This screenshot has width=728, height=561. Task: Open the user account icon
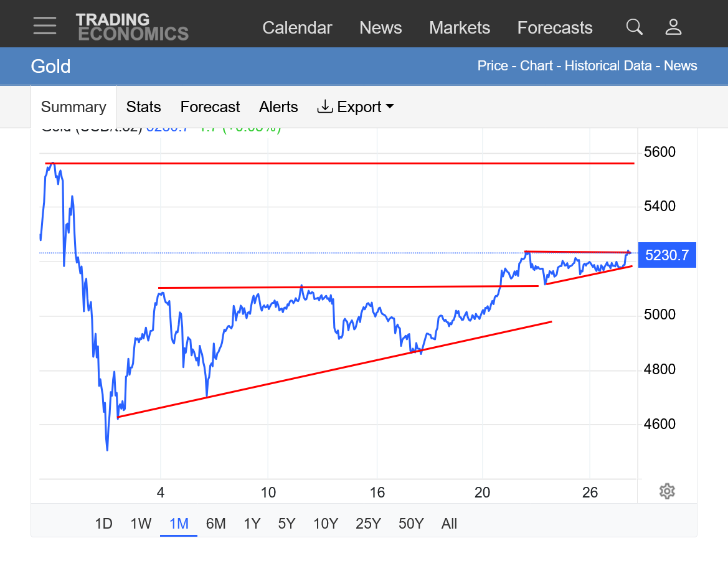point(673,27)
